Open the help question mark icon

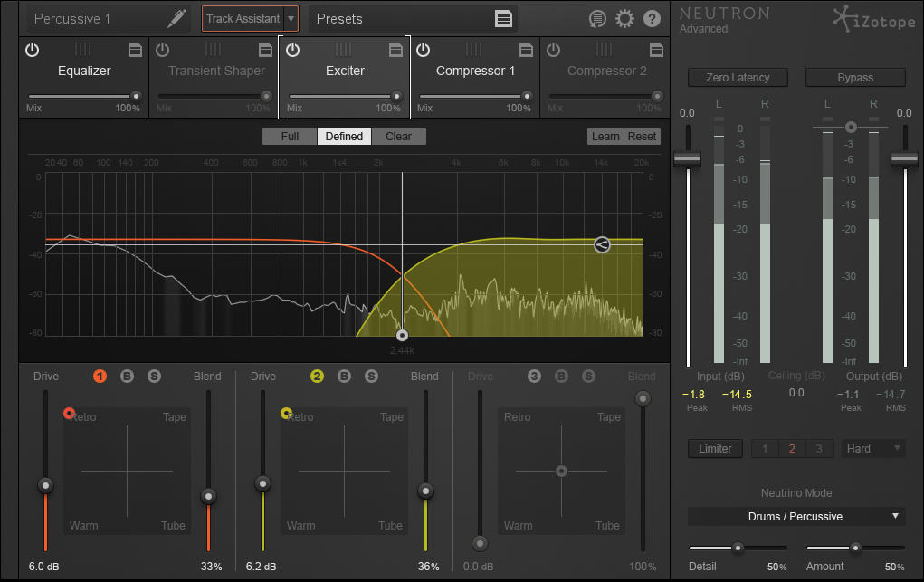tap(652, 19)
